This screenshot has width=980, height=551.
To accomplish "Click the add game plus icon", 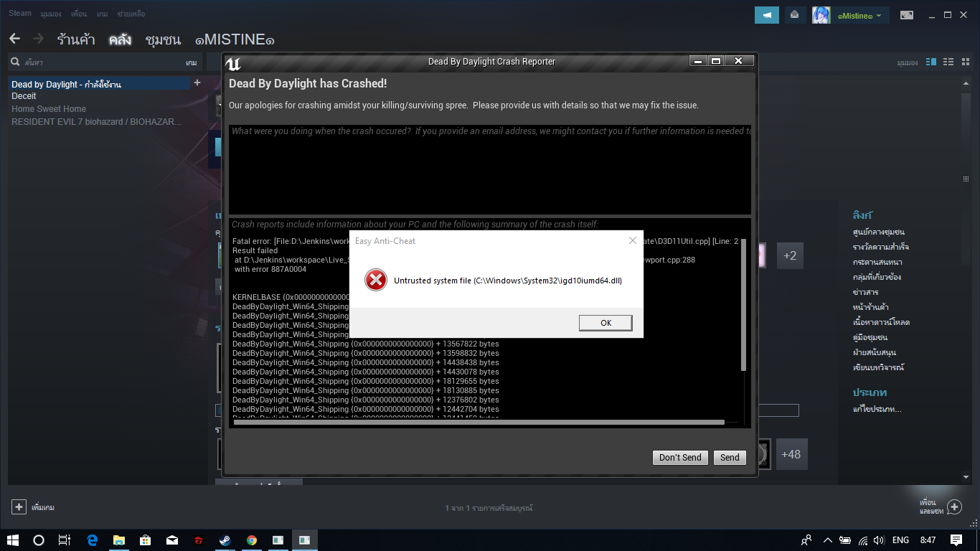I will [19, 507].
